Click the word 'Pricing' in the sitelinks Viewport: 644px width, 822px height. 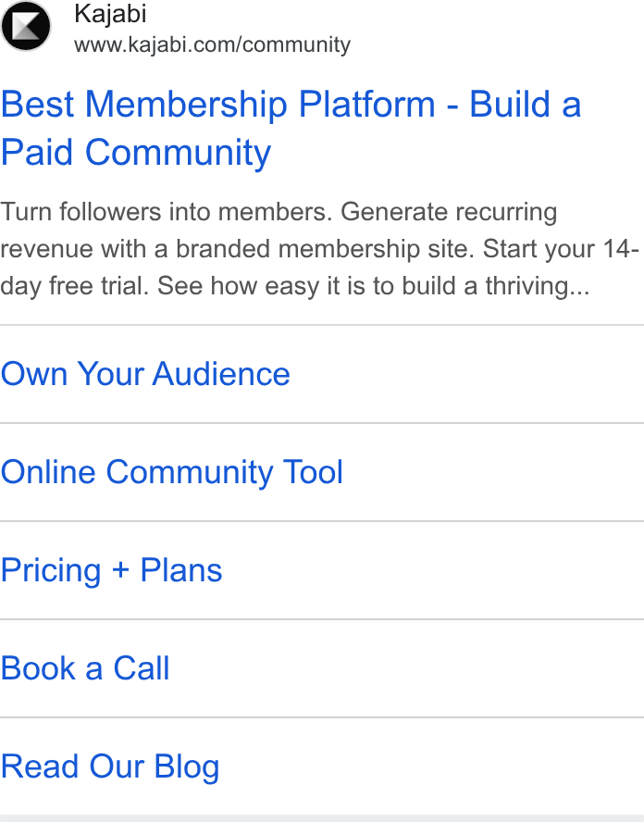[x=51, y=571]
